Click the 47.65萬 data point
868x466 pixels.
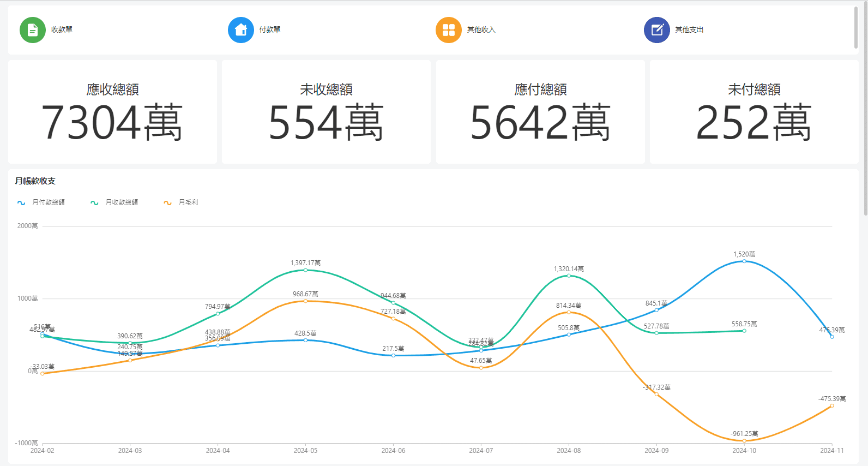point(481,368)
